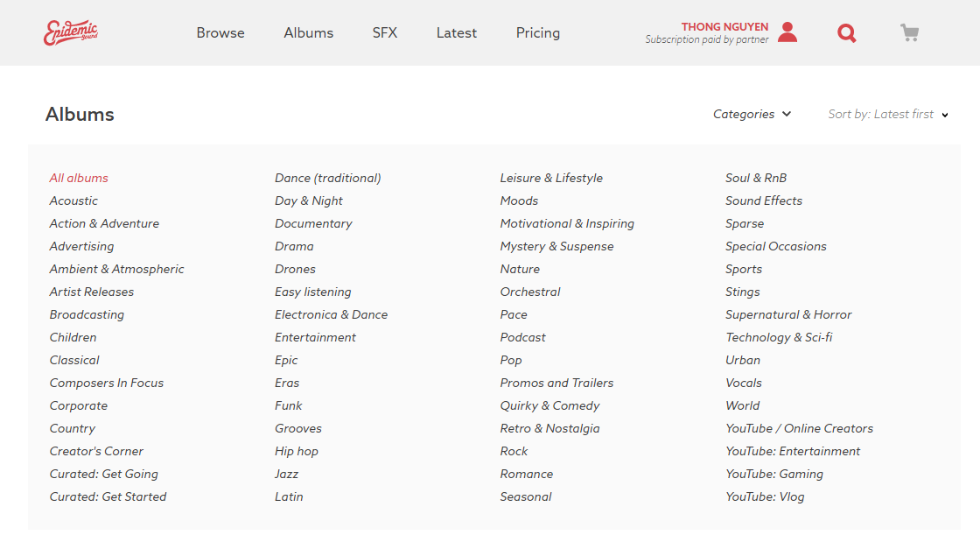Viewport: 980px width, 542px height.
Task: Open the Browse menu item
Action: [220, 32]
